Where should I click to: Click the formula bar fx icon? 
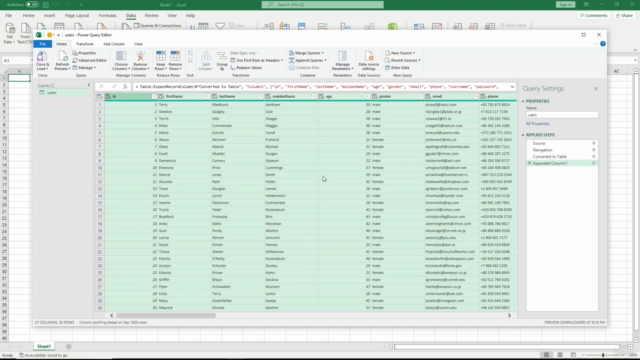(125, 87)
